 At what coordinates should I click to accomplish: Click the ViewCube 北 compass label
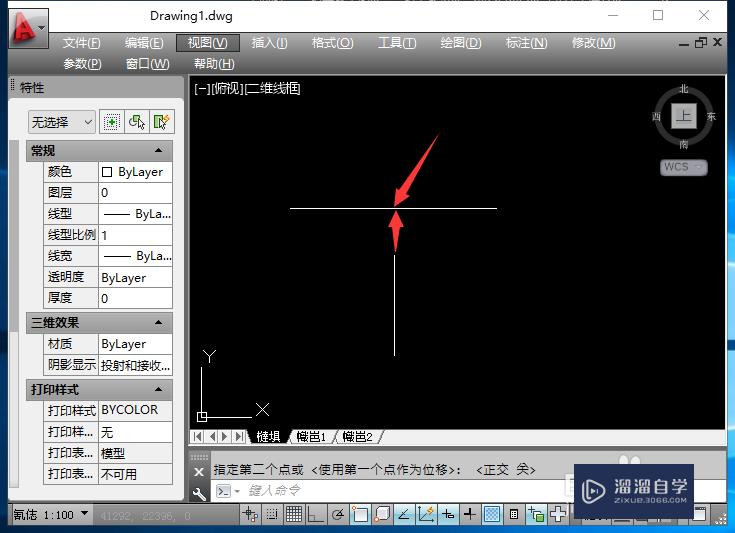(x=683, y=88)
